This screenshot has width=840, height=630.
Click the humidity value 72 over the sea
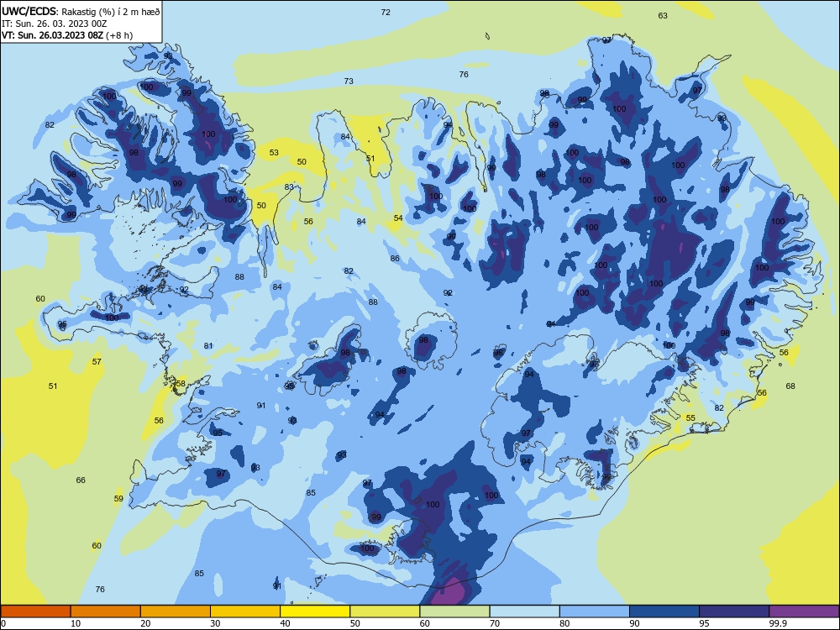[x=386, y=13]
